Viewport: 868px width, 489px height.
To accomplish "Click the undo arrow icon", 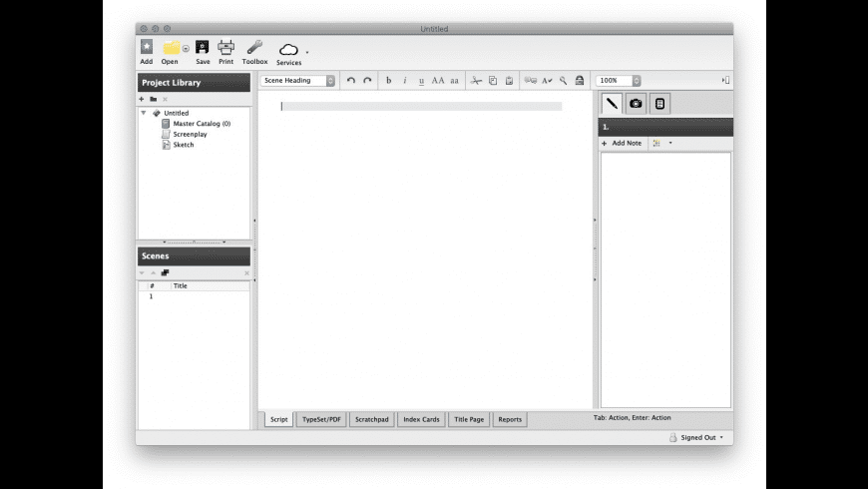I will (351, 81).
